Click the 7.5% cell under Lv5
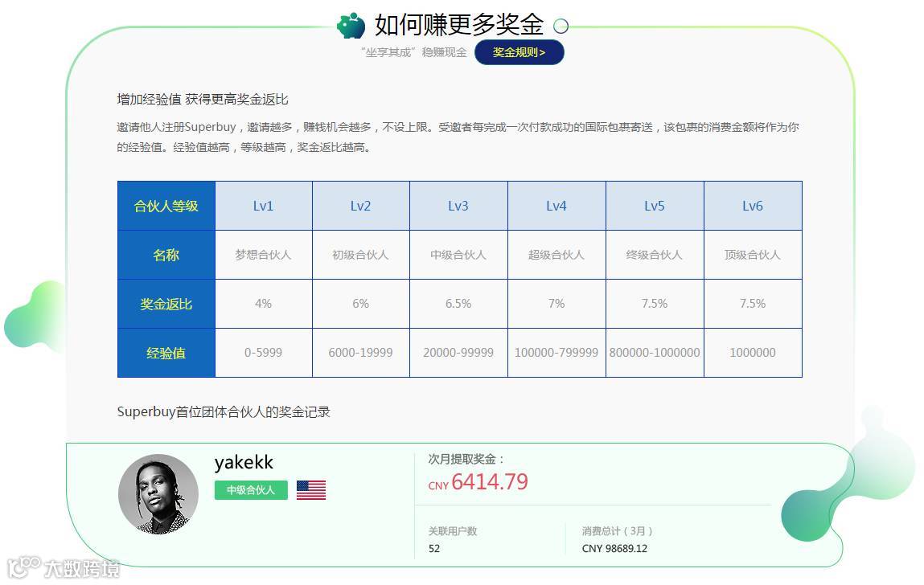Screen dimensions: 924x585 (x=655, y=304)
